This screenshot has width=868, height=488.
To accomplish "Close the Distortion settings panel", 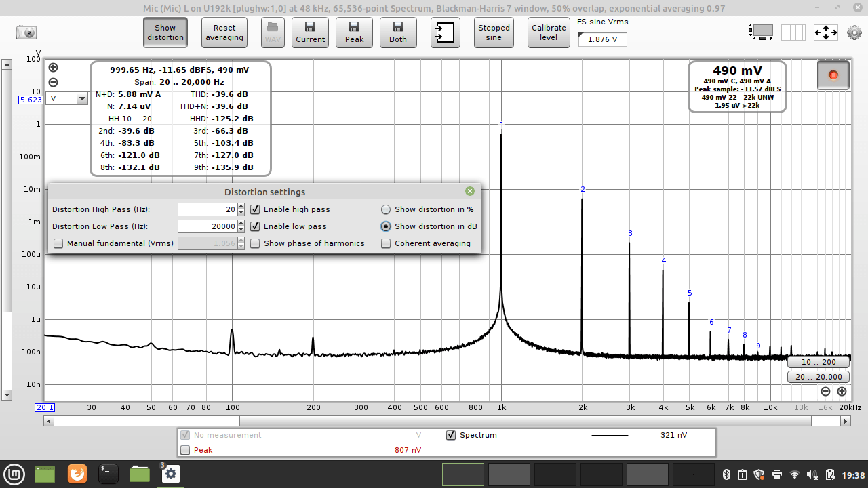I will (470, 192).
